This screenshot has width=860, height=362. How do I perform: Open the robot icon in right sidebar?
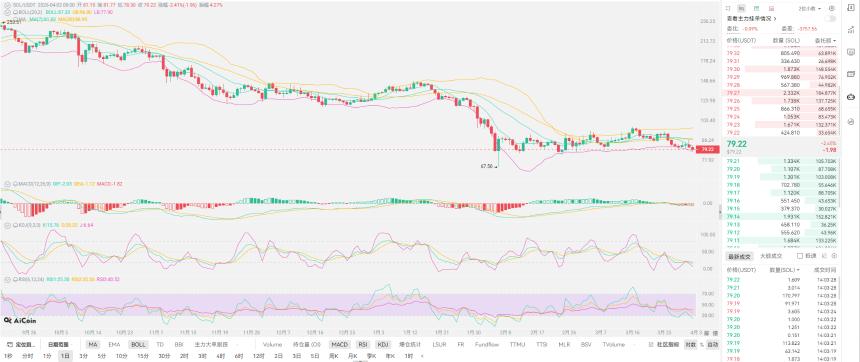tap(851, 97)
